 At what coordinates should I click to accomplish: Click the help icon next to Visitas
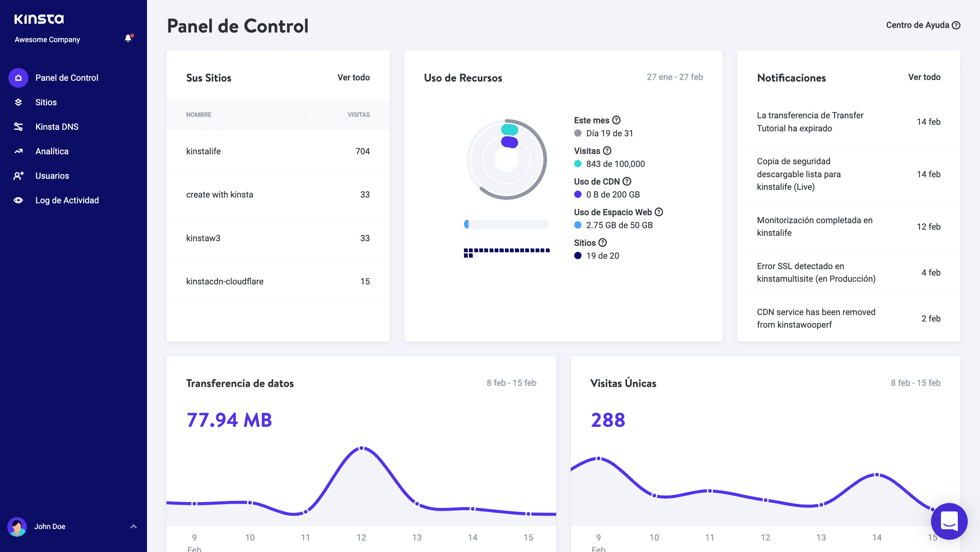pos(607,151)
